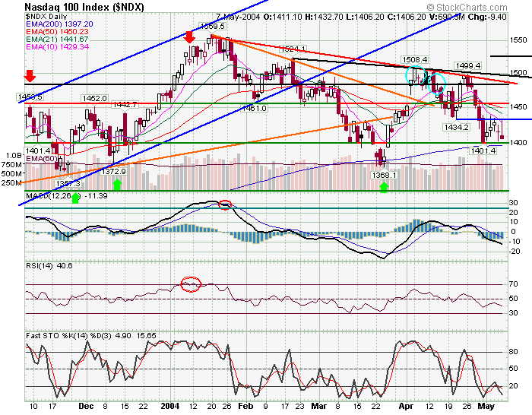Click the 1508.4 price label
Screen dimensions: 532x415
[x=415, y=60]
